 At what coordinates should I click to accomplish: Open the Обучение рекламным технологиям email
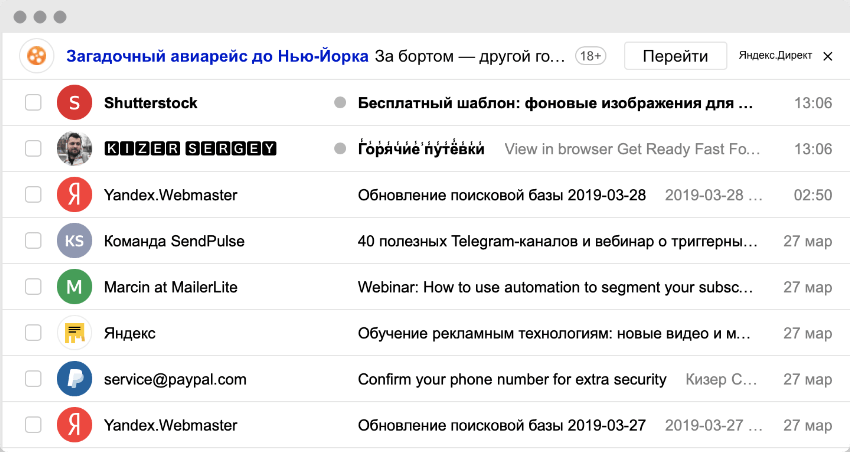[x=554, y=333]
